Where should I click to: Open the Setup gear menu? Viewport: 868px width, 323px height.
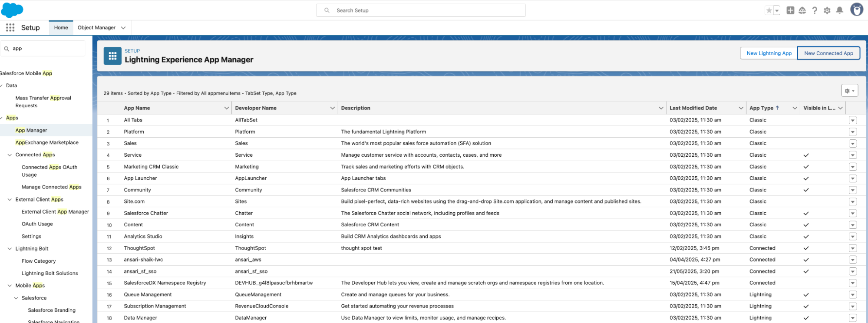coord(827,10)
